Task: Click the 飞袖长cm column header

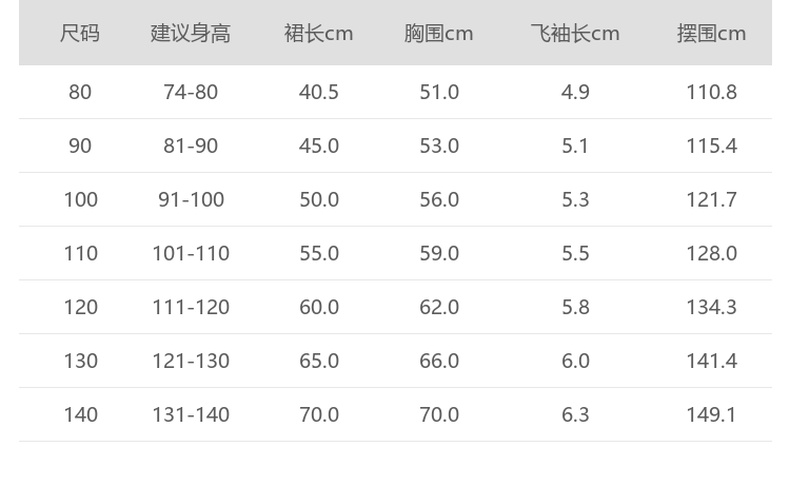Action: (x=575, y=34)
